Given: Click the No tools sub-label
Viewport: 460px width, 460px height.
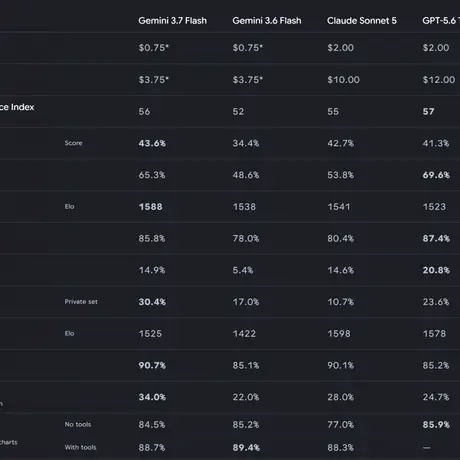Looking at the screenshot, I should click(x=78, y=424).
